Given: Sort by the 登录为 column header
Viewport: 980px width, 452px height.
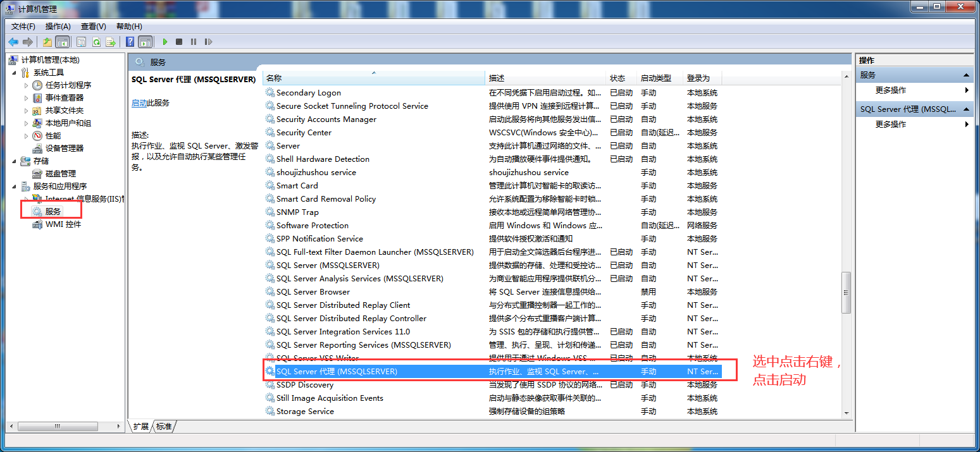Looking at the screenshot, I should (703, 78).
